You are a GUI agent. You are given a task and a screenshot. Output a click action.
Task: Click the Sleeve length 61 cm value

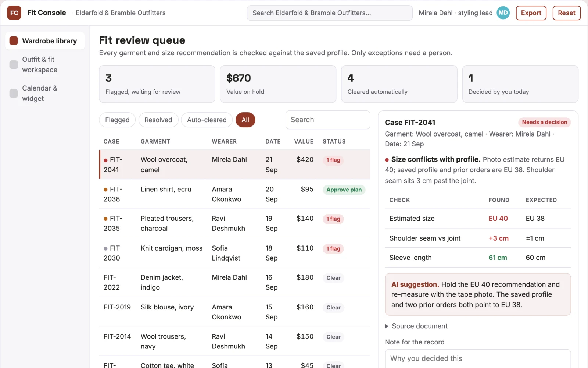click(x=498, y=258)
